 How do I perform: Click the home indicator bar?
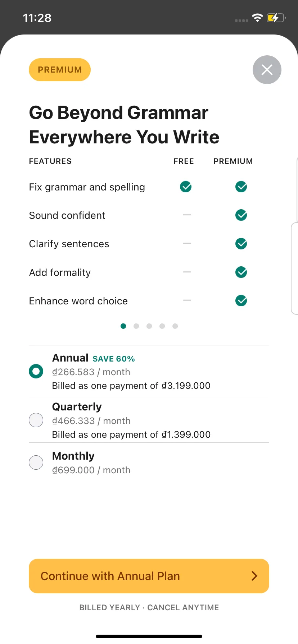click(149, 636)
